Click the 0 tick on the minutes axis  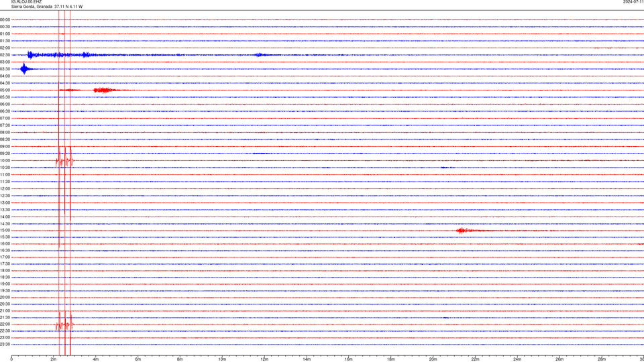[11, 359]
